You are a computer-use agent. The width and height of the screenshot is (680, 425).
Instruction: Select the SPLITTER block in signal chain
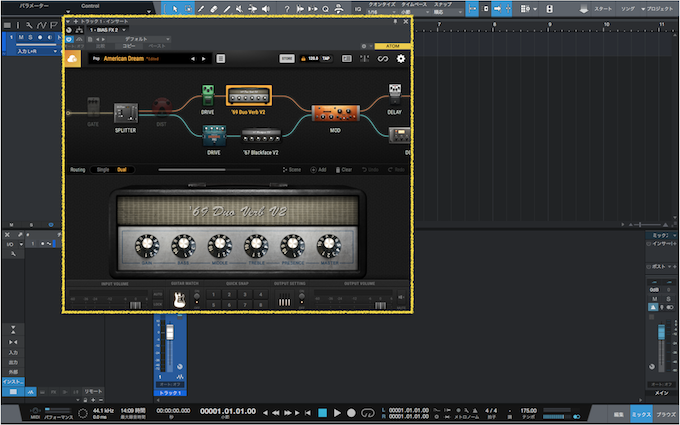126,113
